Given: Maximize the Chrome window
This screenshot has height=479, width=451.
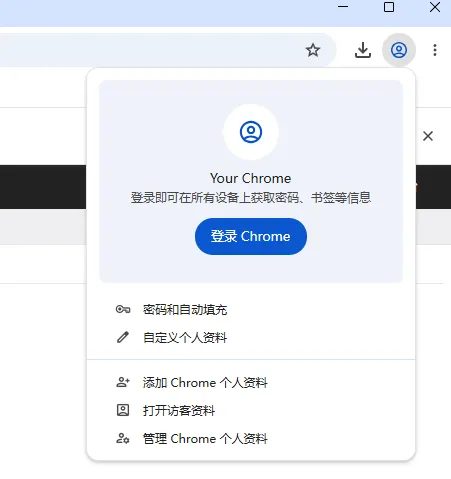Looking at the screenshot, I should (389, 7).
